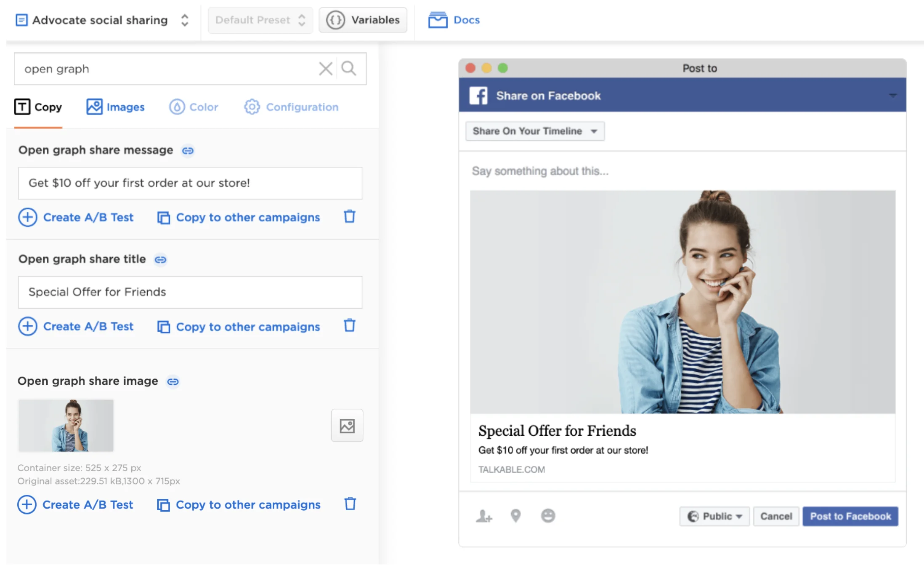
Task: Click the Facebook logo icon
Action: (478, 96)
